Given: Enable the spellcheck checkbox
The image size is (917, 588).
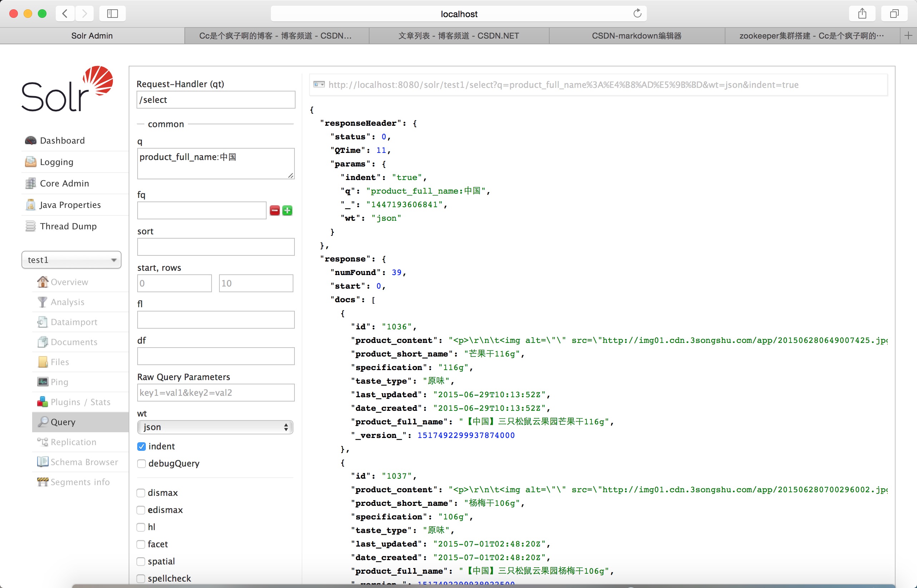Looking at the screenshot, I should (141, 579).
